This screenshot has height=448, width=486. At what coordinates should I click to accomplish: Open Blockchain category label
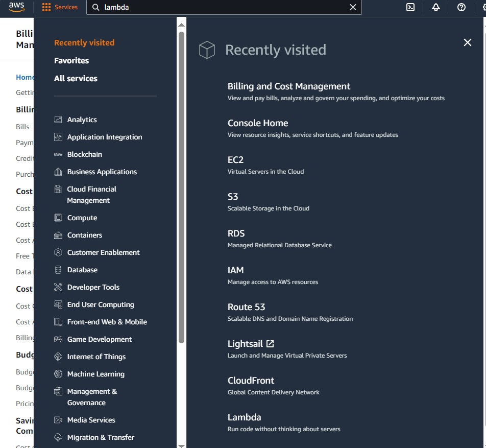[85, 154]
